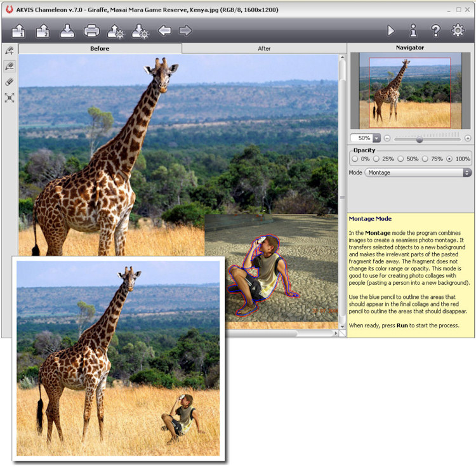Undo with the left arrow icon

(164, 30)
